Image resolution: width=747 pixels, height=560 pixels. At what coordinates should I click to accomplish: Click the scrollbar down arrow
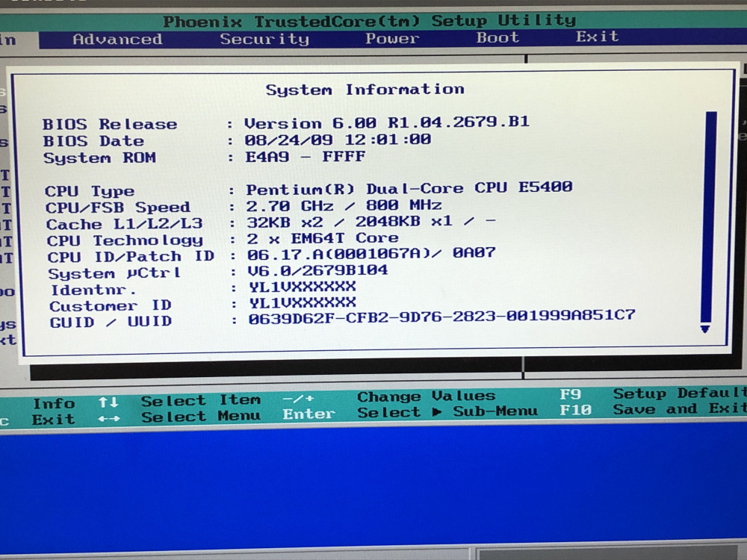(x=705, y=329)
